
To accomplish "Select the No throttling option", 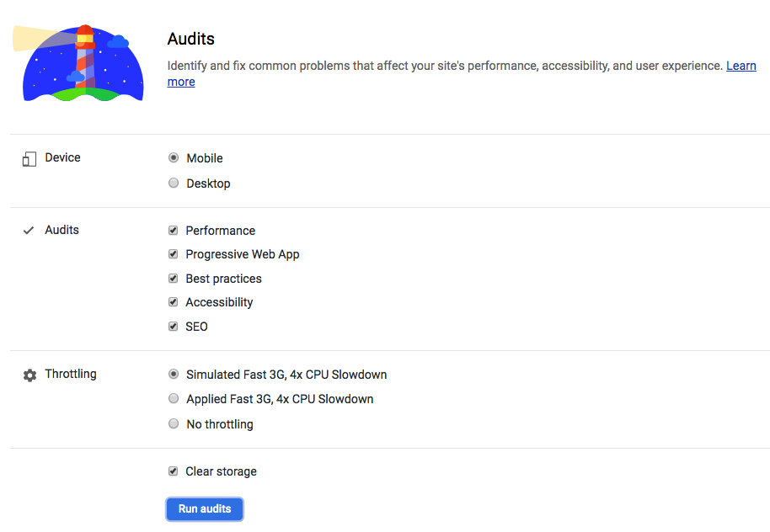I will (174, 423).
